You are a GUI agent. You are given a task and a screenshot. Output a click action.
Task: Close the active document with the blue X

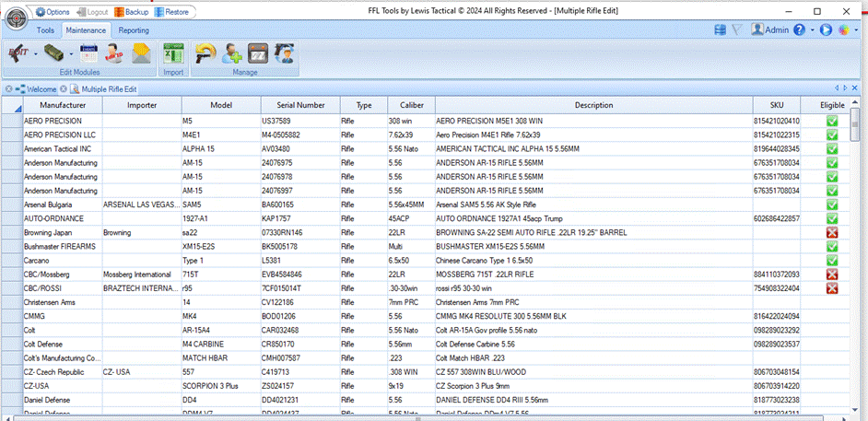click(x=855, y=88)
